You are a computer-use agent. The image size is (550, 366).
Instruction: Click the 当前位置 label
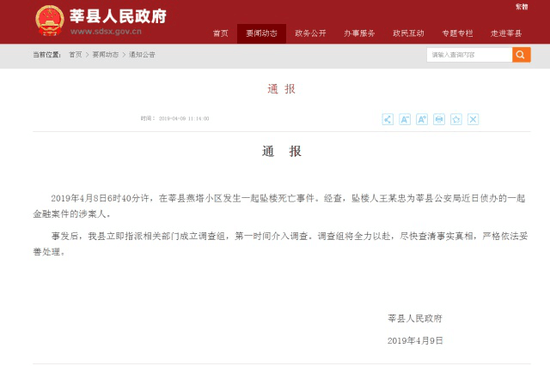point(47,55)
